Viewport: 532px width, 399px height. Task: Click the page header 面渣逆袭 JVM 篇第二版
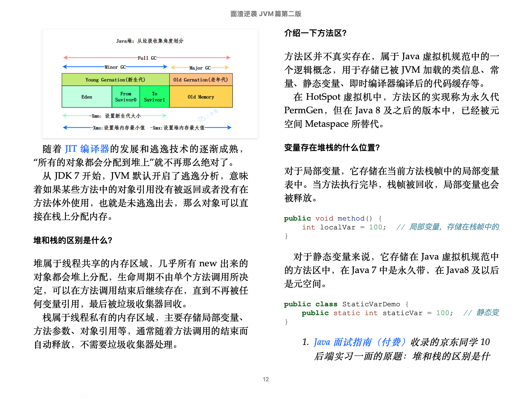[266, 14]
